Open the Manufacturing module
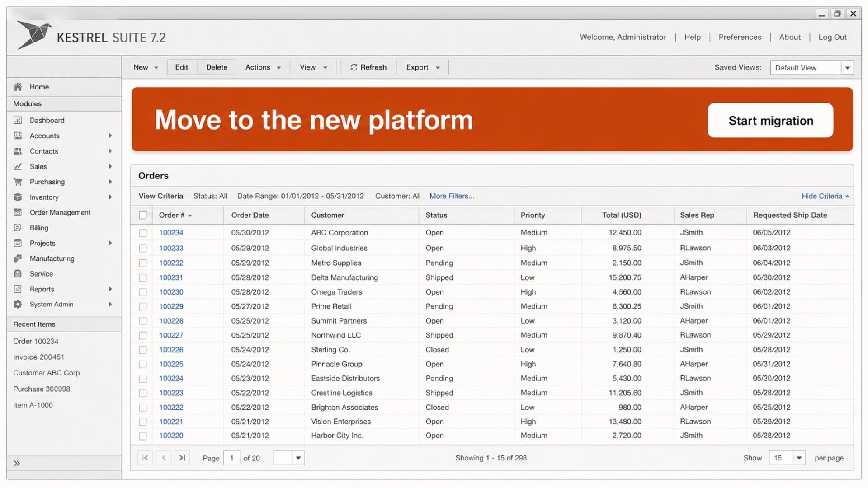 point(52,258)
